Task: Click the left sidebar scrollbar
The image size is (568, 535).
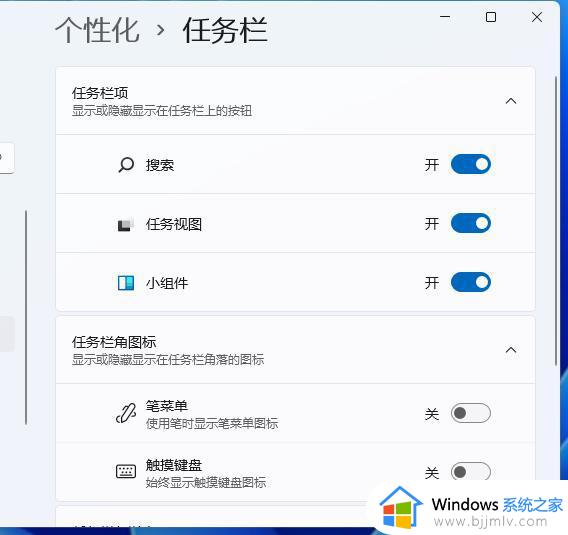Action: [26, 317]
